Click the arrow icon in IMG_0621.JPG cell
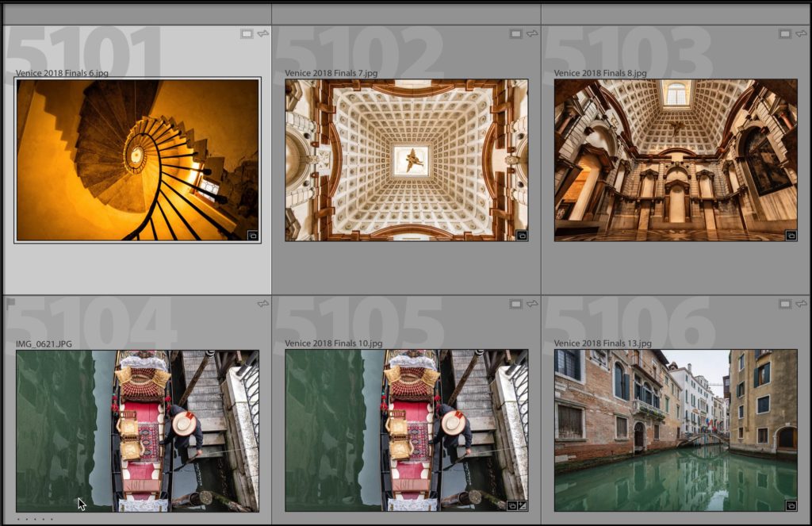 coord(263,304)
